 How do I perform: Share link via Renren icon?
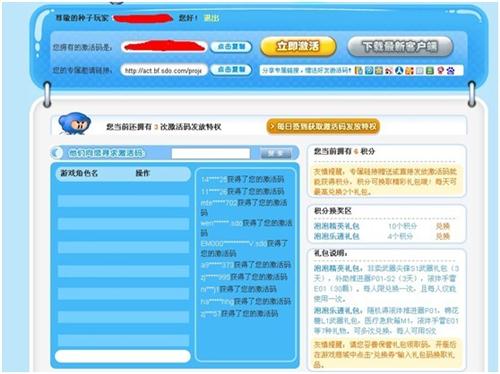(399, 70)
